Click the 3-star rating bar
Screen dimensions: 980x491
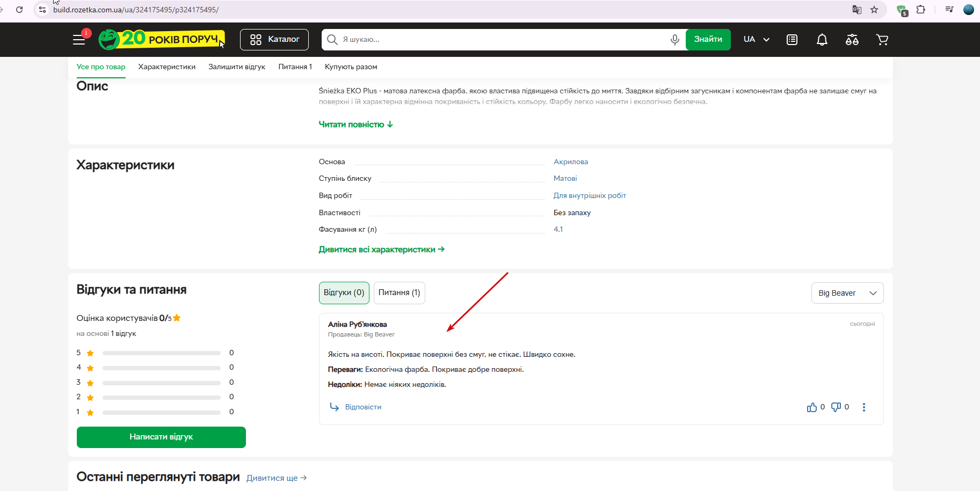point(162,383)
